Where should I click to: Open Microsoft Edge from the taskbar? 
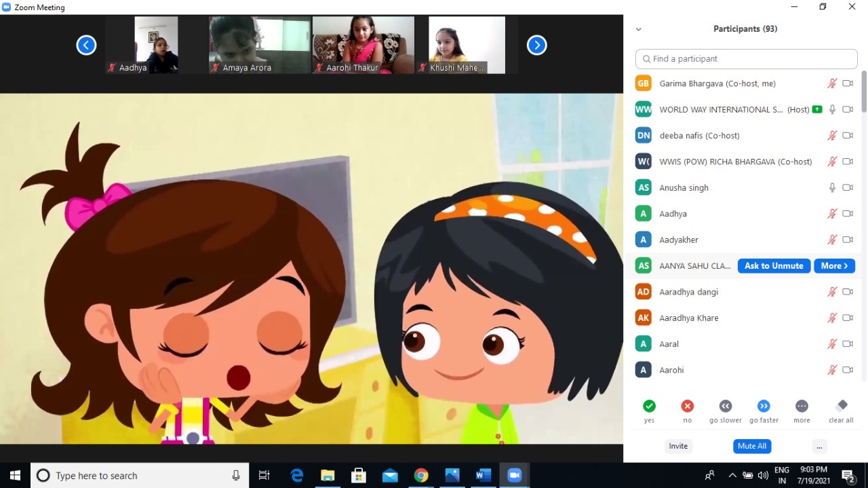297,476
